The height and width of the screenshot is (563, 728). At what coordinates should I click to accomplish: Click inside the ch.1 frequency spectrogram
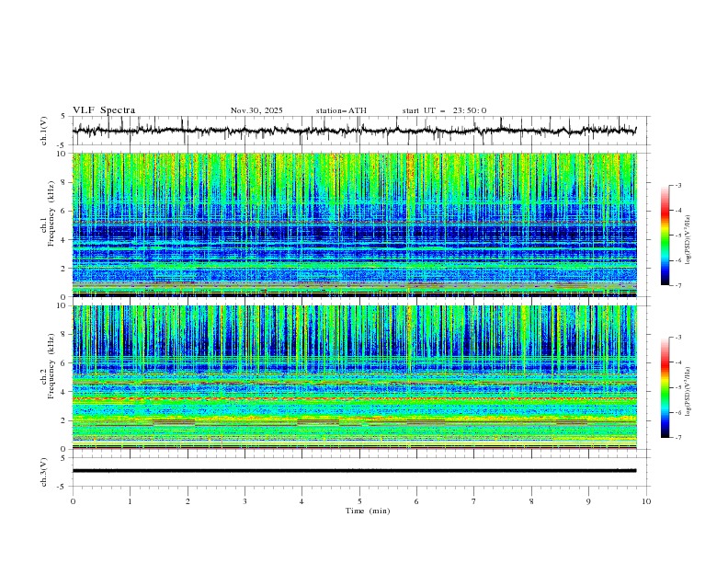click(355, 224)
